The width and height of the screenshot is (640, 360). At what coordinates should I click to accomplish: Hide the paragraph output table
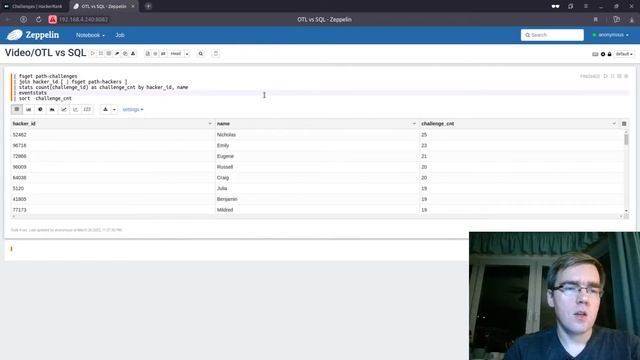619,76
